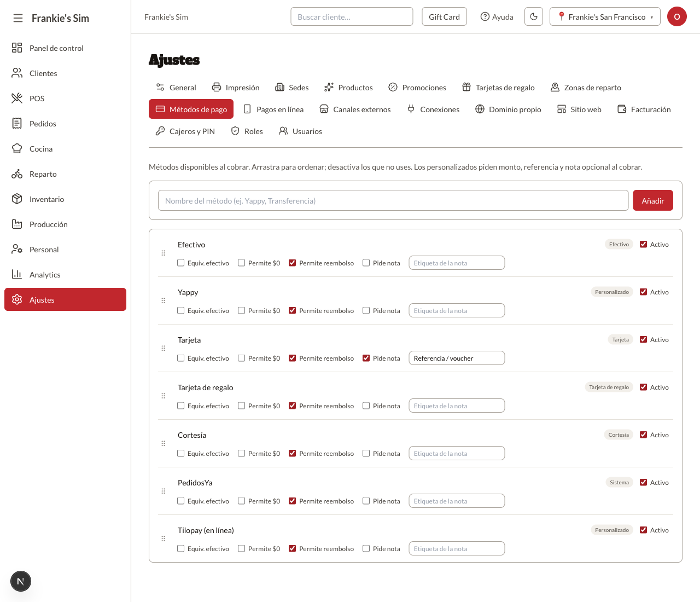Switch to dark mode moon icon
The width and height of the screenshot is (700, 602).
[534, 16]
